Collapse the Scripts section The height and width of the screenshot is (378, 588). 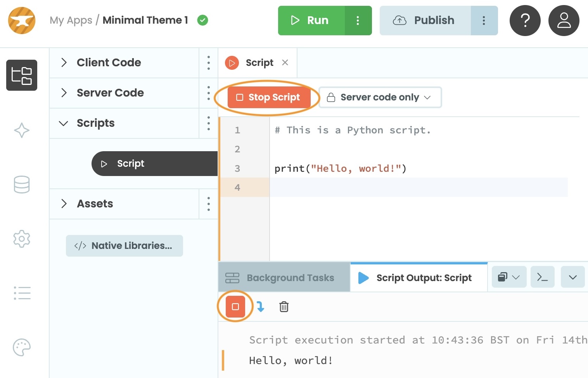tap(63, 123)
